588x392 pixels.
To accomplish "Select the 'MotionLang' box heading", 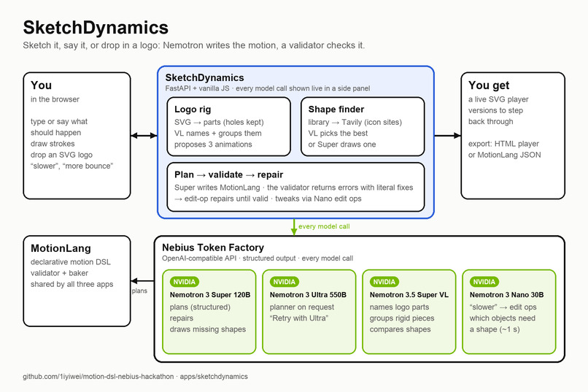I will pos(61,248).
